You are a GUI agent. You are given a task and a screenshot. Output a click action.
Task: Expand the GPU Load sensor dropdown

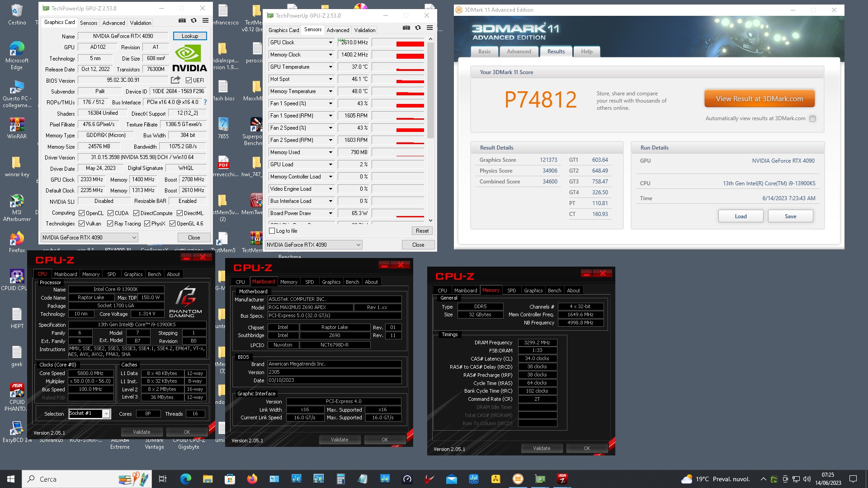[x=330, y=164]
